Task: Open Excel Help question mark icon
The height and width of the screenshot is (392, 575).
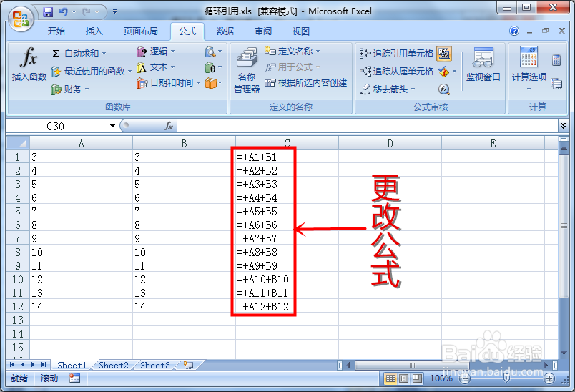Action: 514,31
